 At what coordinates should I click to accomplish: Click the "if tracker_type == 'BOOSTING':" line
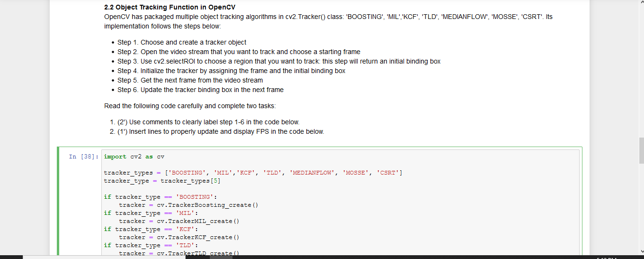(161, 197)
